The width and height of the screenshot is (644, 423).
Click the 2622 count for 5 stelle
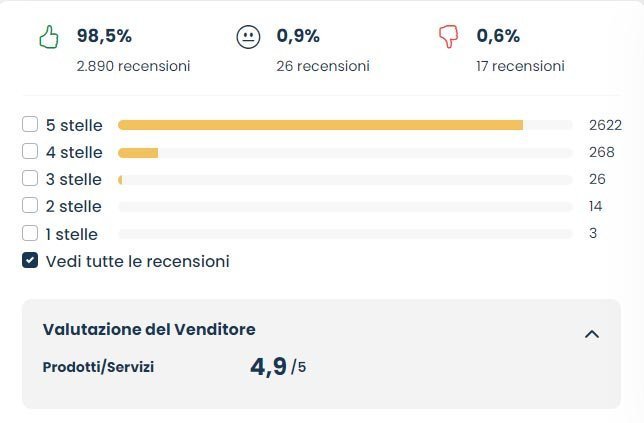pos(605,125)
